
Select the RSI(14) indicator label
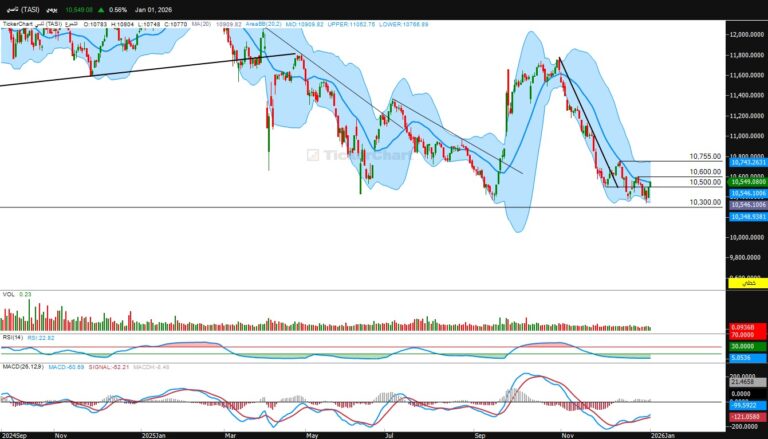click(12, 337)
